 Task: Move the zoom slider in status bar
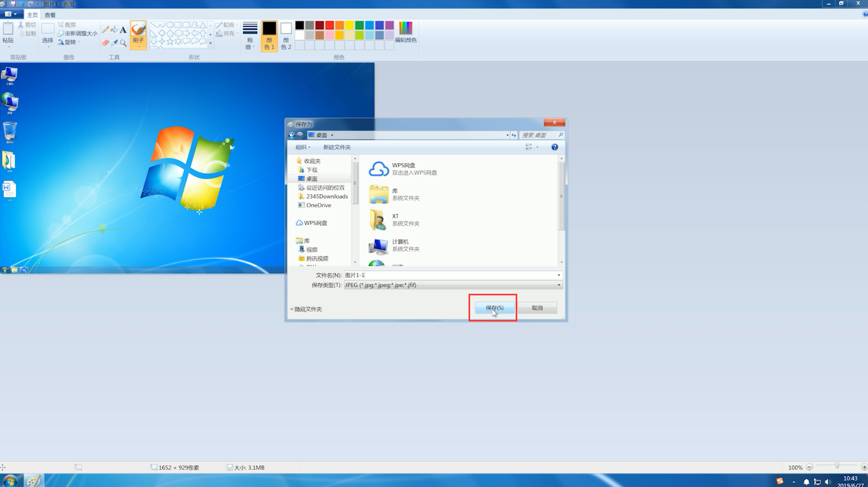[837, 466]
